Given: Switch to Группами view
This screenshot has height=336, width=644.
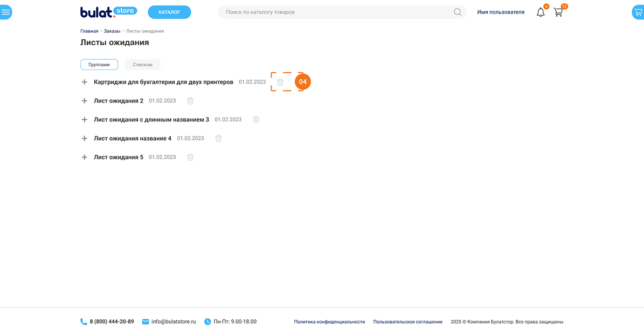Looking at the screenshot, I should pyautogui.click(x=99, y=65).
